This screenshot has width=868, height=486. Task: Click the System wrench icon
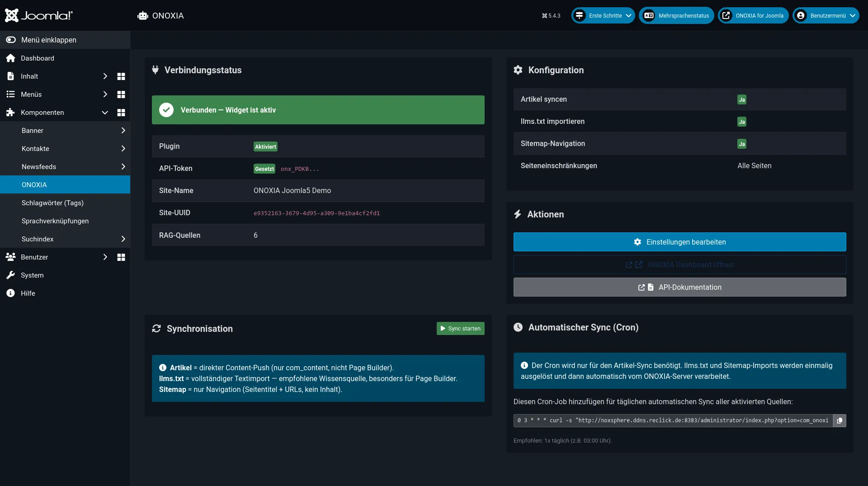(x=10, y=275)
